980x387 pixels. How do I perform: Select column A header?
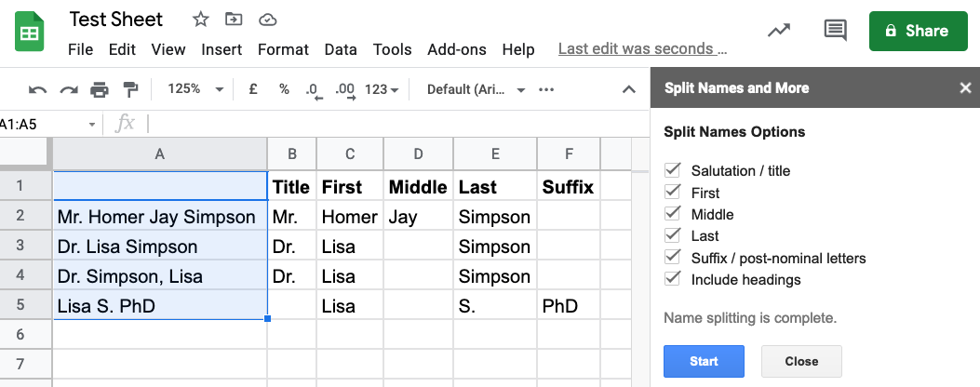160,153
